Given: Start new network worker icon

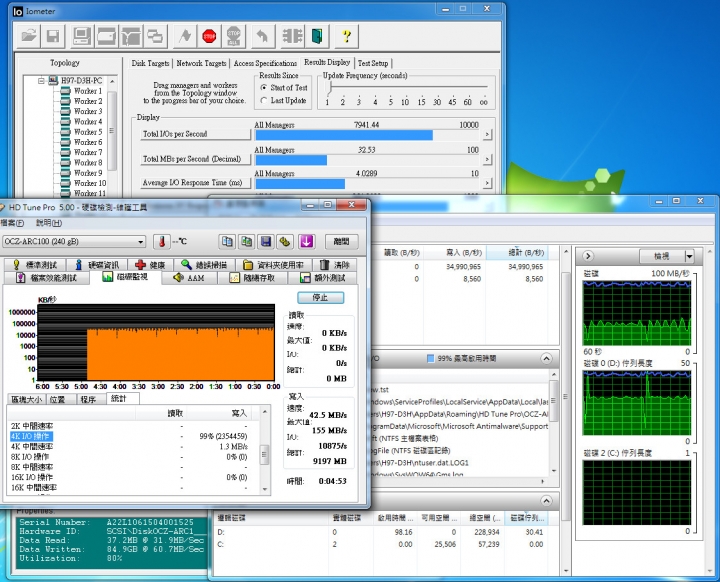Looking at the screenshot, I should tap(131, 36).
